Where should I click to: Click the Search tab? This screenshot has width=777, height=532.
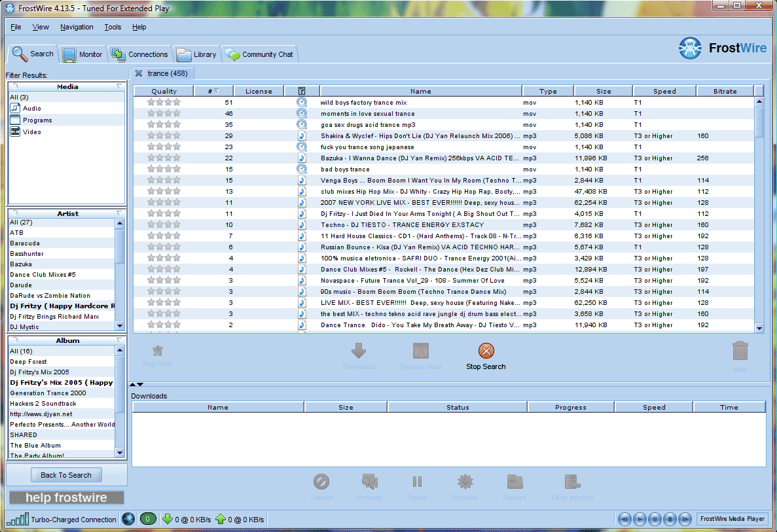[x=33, y=54]
